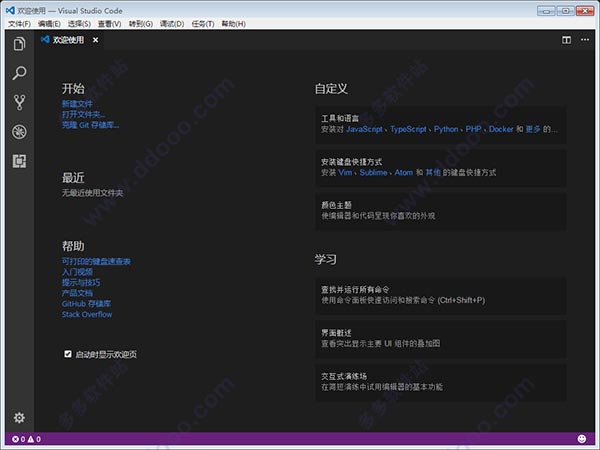This screenshot has width=600, height=450.
Task: Click the Python language link
Action: tap(446, 129)
